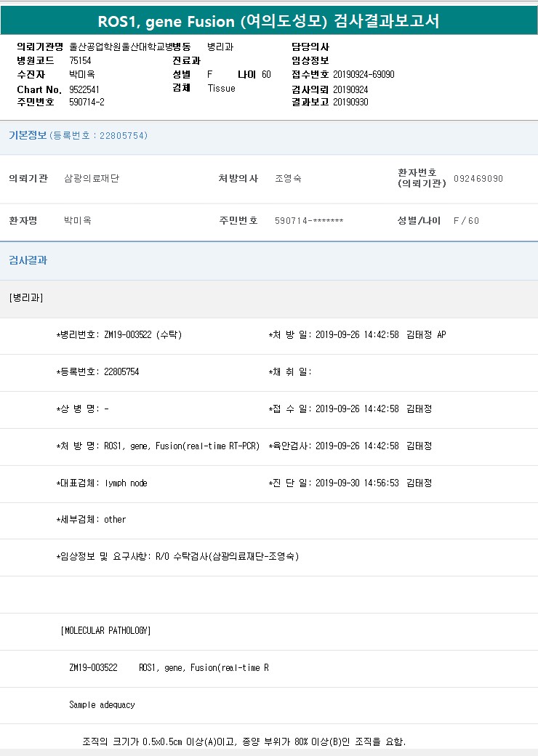Click the patient number 092469090
Image resolution: width=538 pixels, height=756 pixels.
click(478, 179)
